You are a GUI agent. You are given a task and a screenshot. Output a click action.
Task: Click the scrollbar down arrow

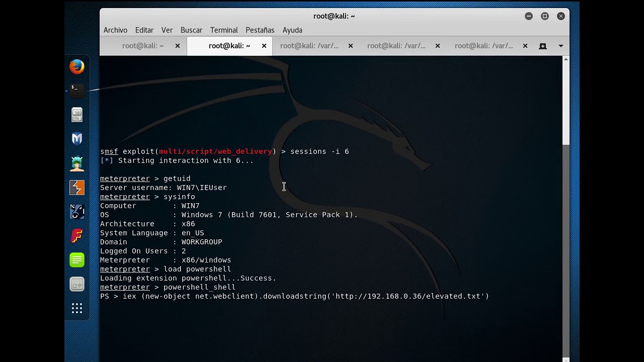tap(566, 358)
